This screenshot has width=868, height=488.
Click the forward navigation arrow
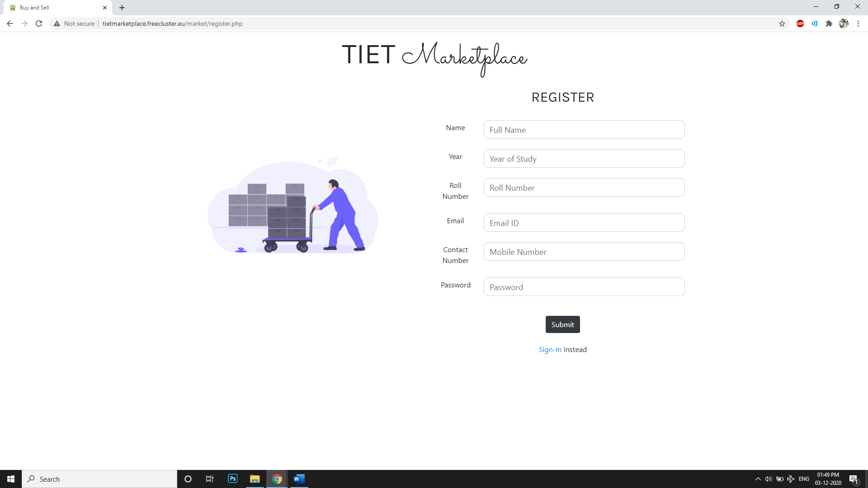(x=24, y=24)
